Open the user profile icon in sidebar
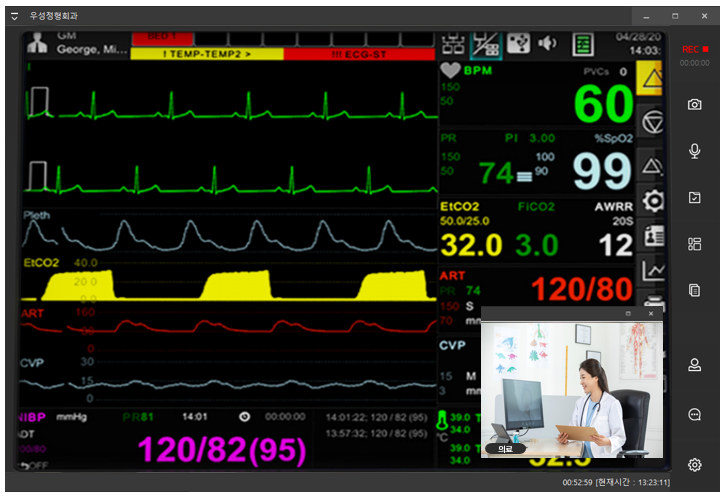The height and width of the screenshot is (497, 725). point(694,365)
